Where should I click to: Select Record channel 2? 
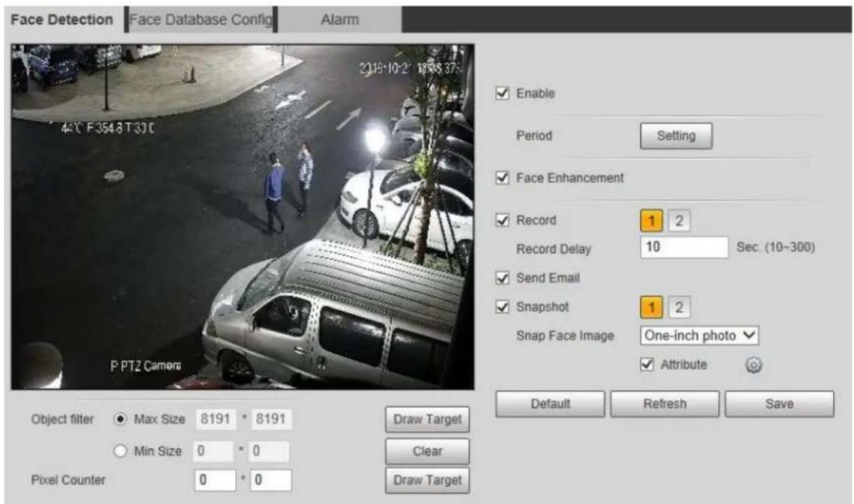(x=679, y=220)
